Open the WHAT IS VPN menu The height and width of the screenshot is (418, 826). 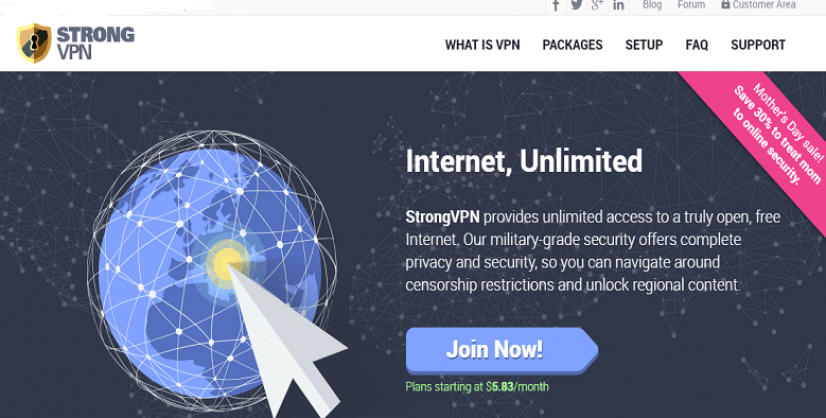(x=482, y=45)
